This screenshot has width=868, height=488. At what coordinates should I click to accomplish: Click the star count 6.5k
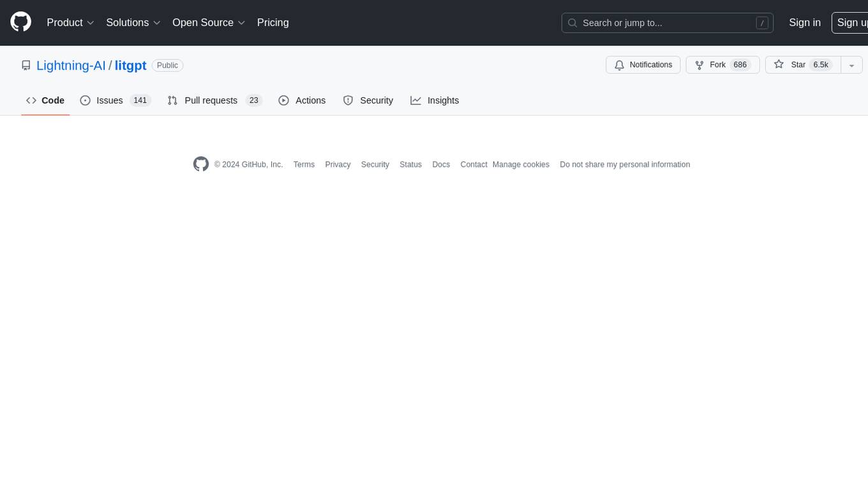click(x=821, y=65)
